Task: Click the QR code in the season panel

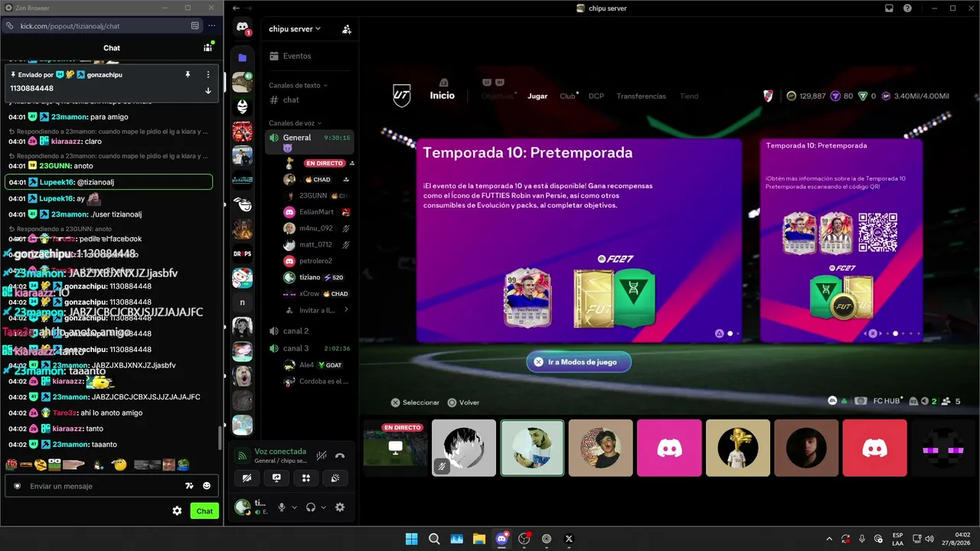Action: (877, 233)
